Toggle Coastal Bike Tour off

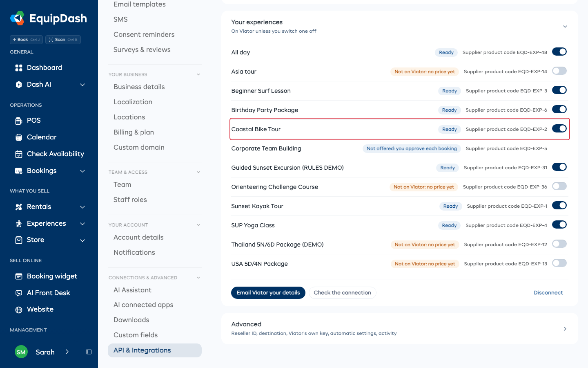click(559, 128)
